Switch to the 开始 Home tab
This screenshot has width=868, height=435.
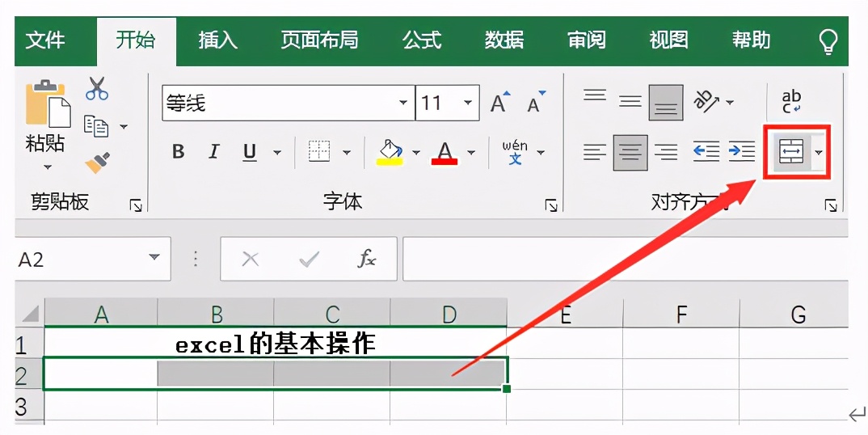coord(136,40)
